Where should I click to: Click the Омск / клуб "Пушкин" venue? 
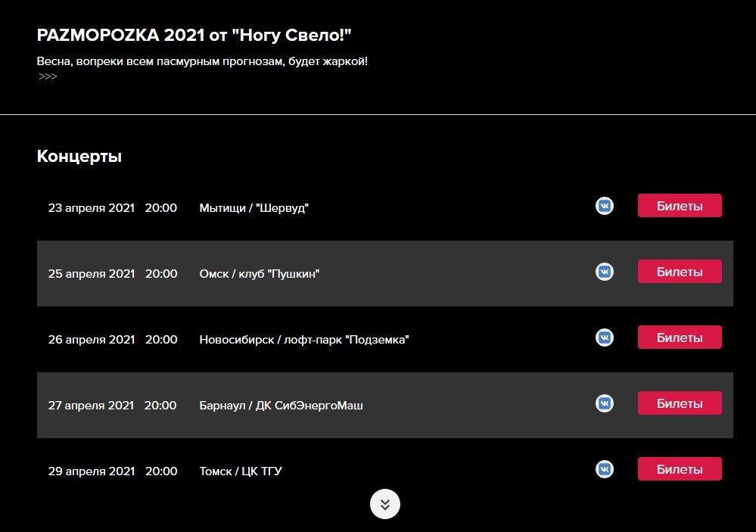[x=260, y=274]
